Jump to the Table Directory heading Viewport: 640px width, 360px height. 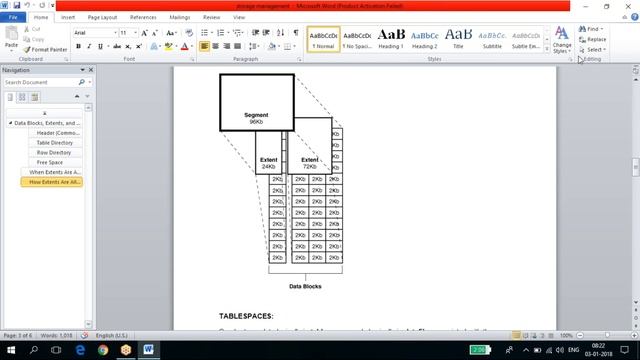click(55, 143)
